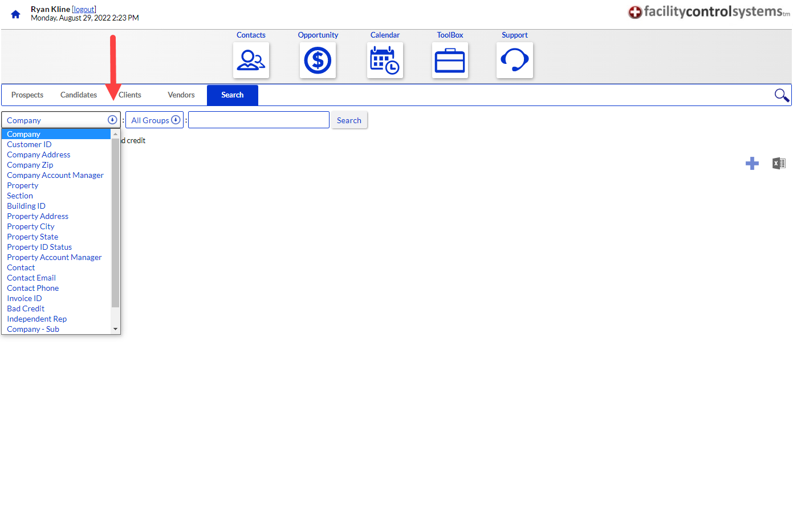Click the blue plus add icon
Image resolution: width=793 pixels, height=532 pixels.
(x=752, y=164)
